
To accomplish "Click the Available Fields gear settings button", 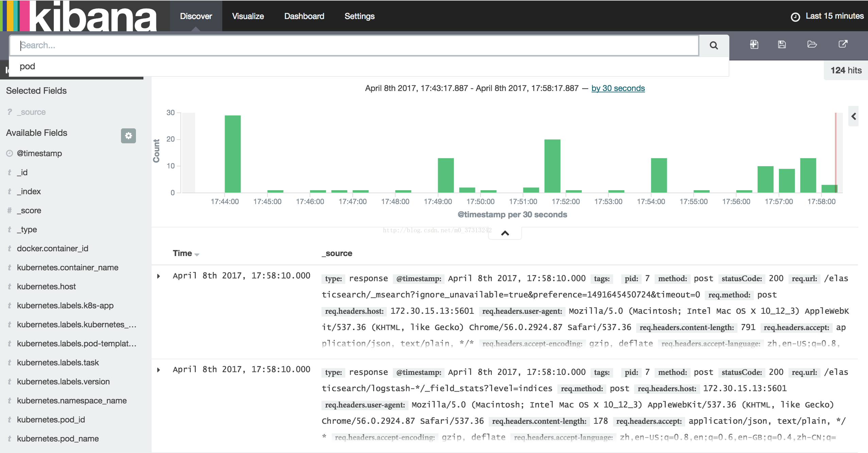I will [x=128, y=136].
